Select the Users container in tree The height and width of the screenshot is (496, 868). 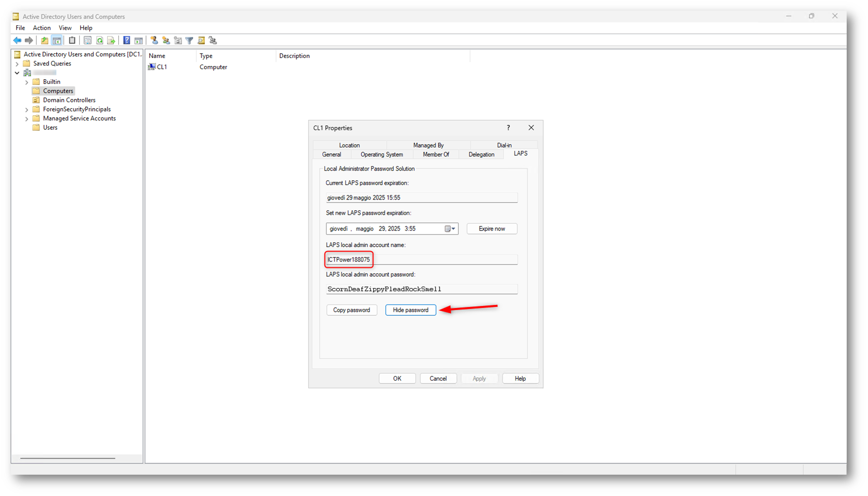(x=50, y=127)
